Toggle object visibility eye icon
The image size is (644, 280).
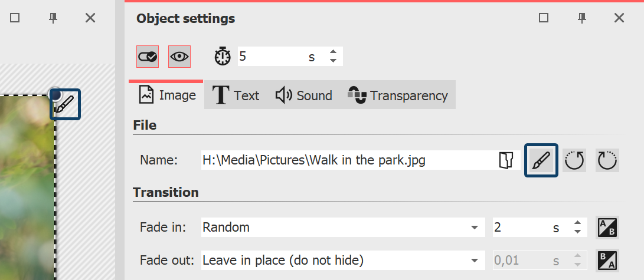tap(179, 57)
